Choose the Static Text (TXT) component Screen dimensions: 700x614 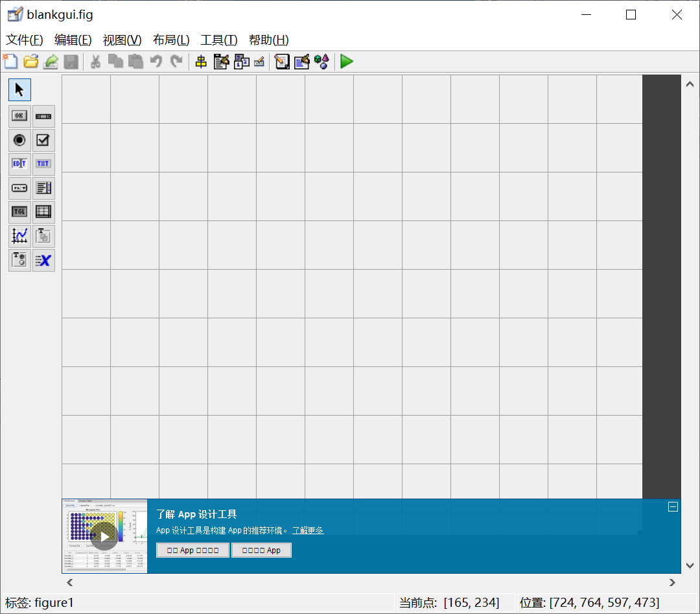tap(43, 164)
